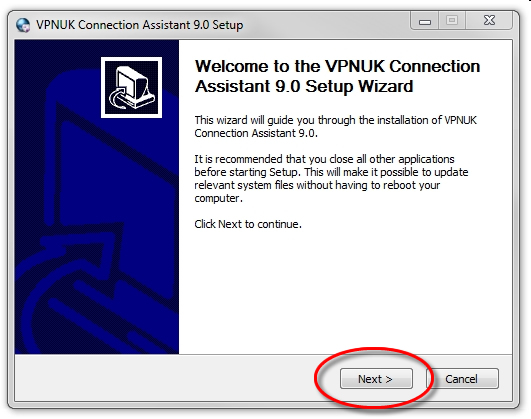Viewport: 531px width, 419px height.
Task: Click the 'It is recommended that you close' paragraph
Action: click(x=331, y=179)
